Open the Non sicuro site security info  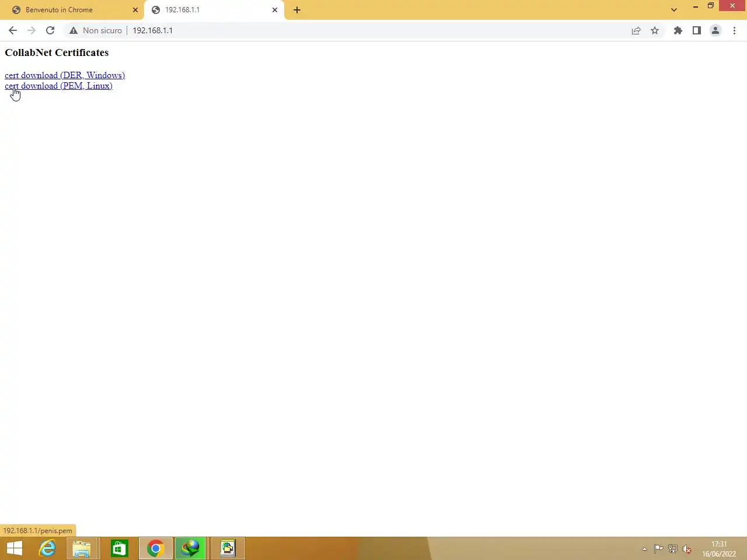click(96, 30)
